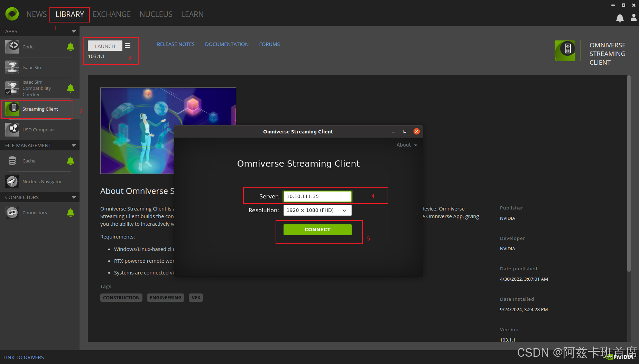The height and width of the screenshot is (364, 639).
Task: Click the ENGINEERING tag
Action: pos(165,298)
